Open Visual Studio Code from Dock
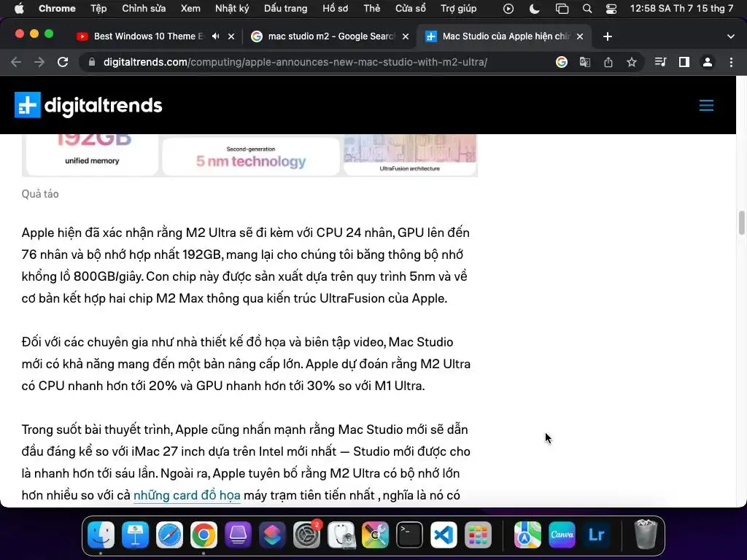This screenshot has height=560, width=747. pyautogui.click(x=444, y=535)
